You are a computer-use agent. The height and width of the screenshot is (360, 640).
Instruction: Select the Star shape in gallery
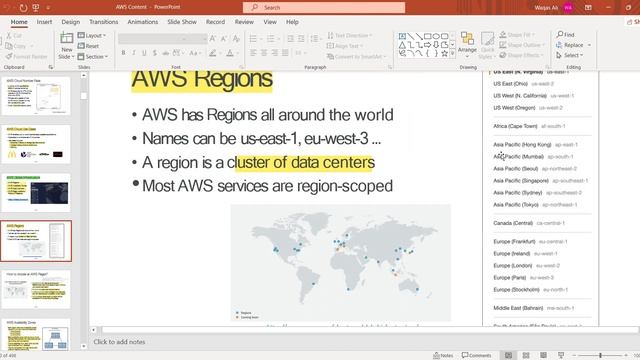click(444, 53)
